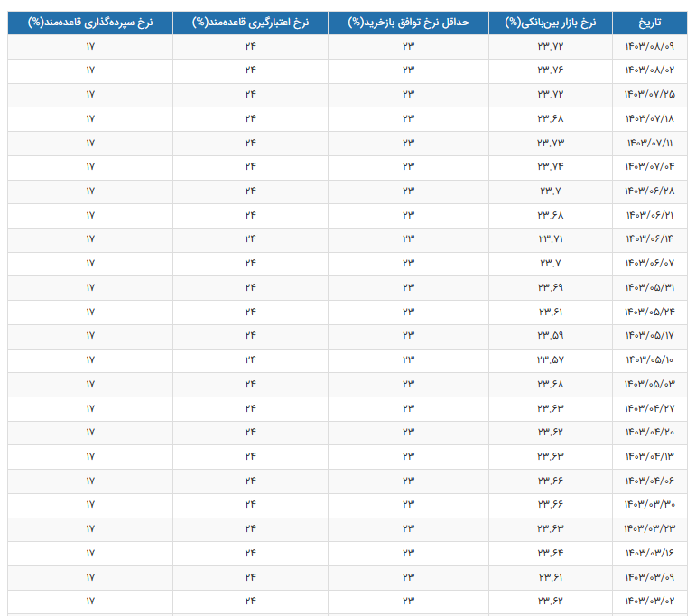Viewport: 696px width, 616px height.
Task: Select date cell ۱۴۰۳/۰۵/۳۱
Action: 649,288
